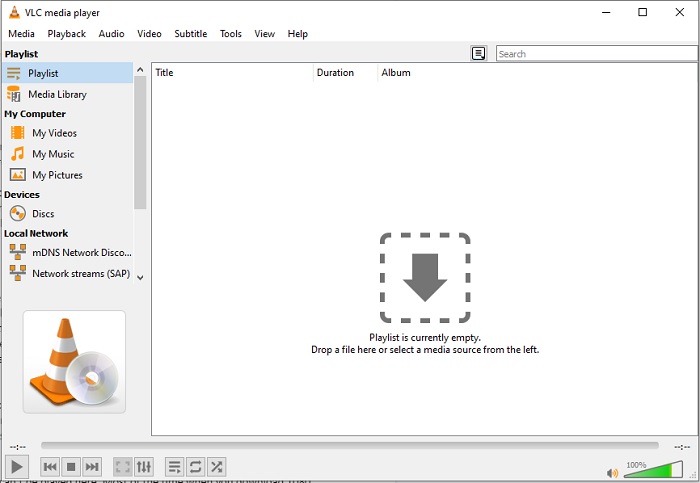Screen dimensions: 700x483
Task: Click the mDNS network icon
Action: (17, 252)
